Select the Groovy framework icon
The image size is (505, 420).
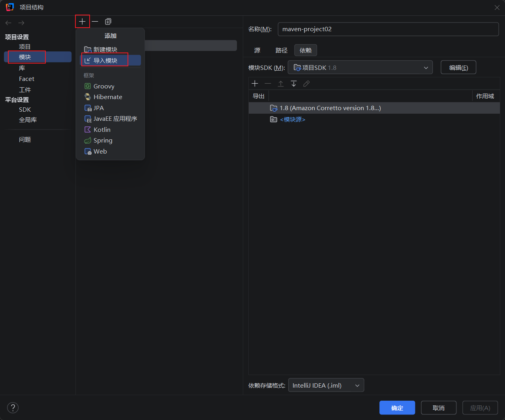click(88, 86)
